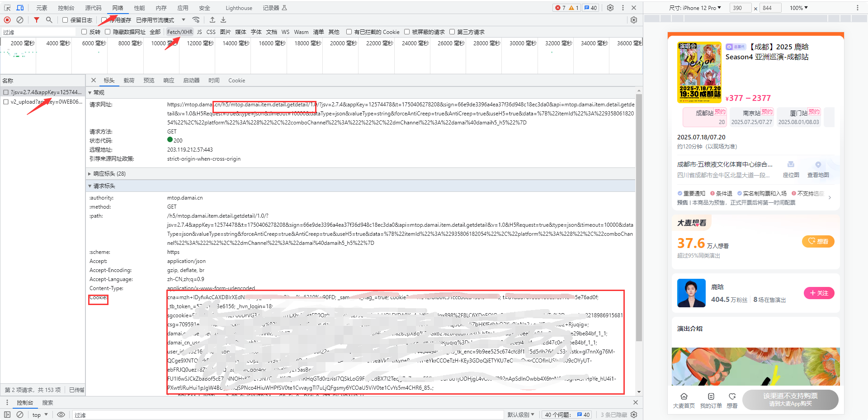This screenshot has width=868, height=420.
Task: Select 厦门站 tour stop
Action: tap(799, 117)
